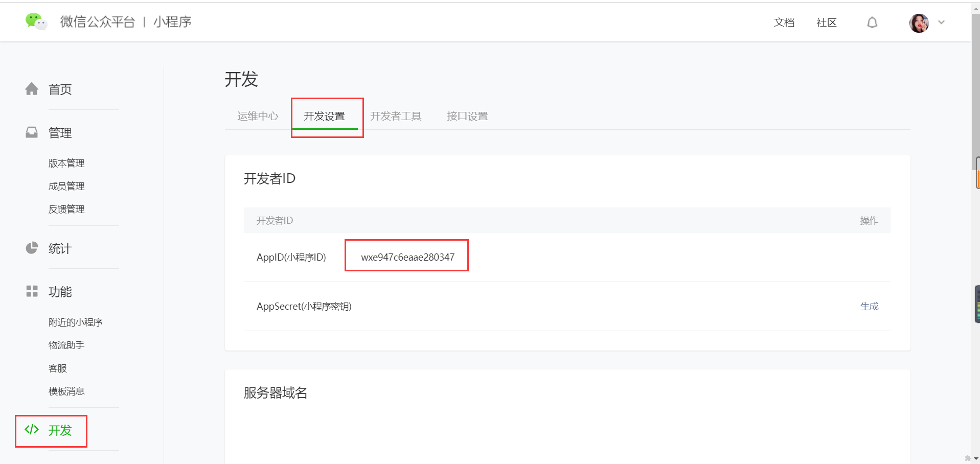Open 首页 in the sidebar
Screen dimensions: 980x464
[x=60, y=89]
